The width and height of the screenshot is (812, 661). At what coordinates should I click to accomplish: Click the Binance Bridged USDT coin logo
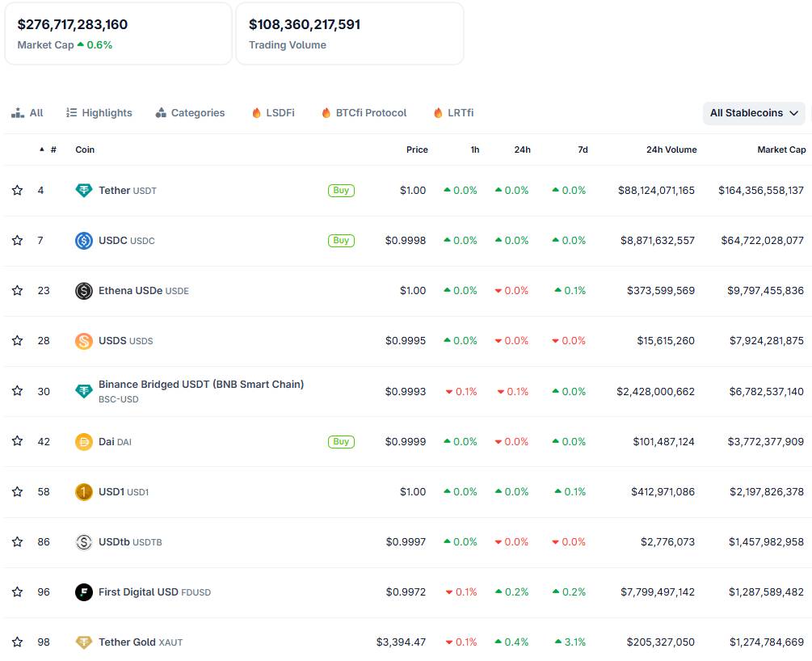(84, 391)
